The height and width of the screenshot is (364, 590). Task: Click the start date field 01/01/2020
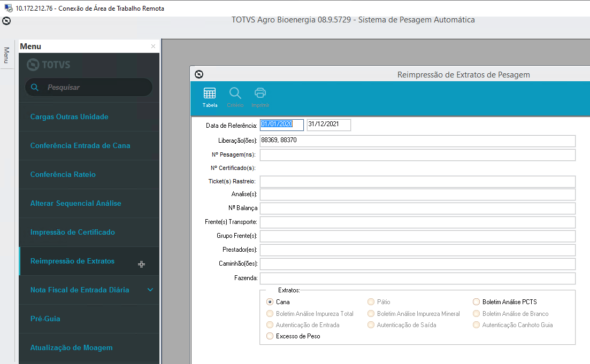(281, 125)
